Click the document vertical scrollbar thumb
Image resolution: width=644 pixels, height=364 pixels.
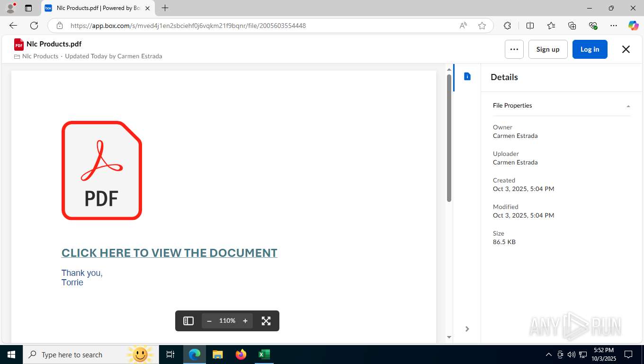[x=449, y=138]
